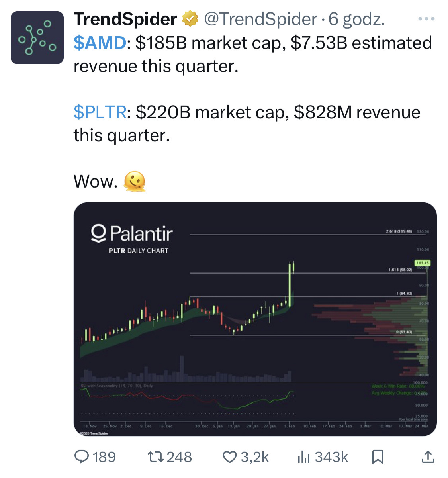Screen dimensions: 448x478
Task: Open the view analytics bar-chart icon
Action: 303,457
